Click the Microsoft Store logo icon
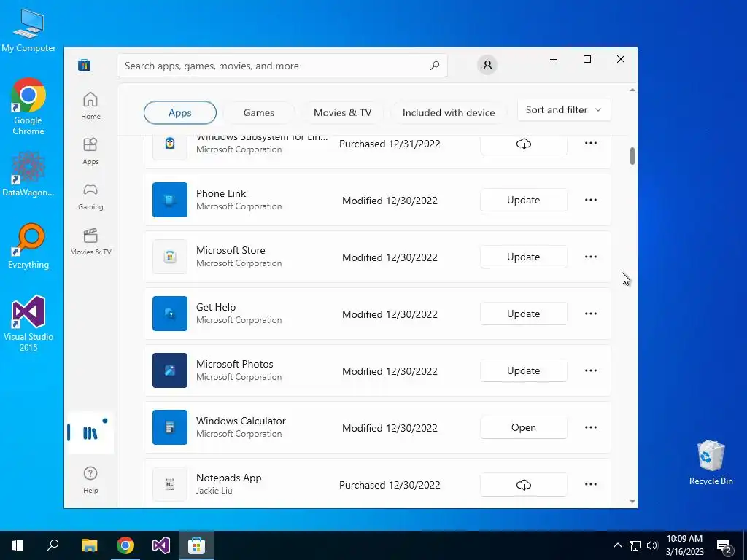 [85, 65]
